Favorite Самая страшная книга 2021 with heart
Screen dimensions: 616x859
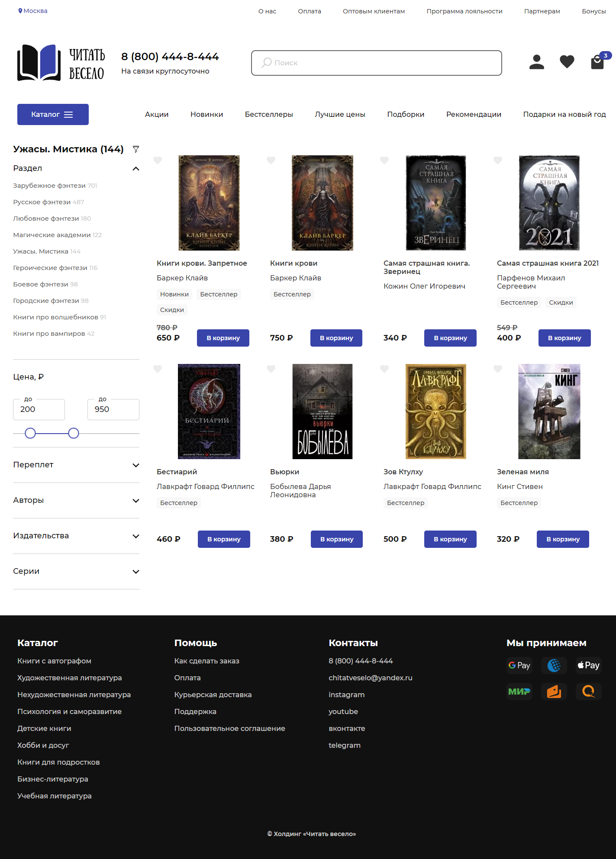point(498,161)
